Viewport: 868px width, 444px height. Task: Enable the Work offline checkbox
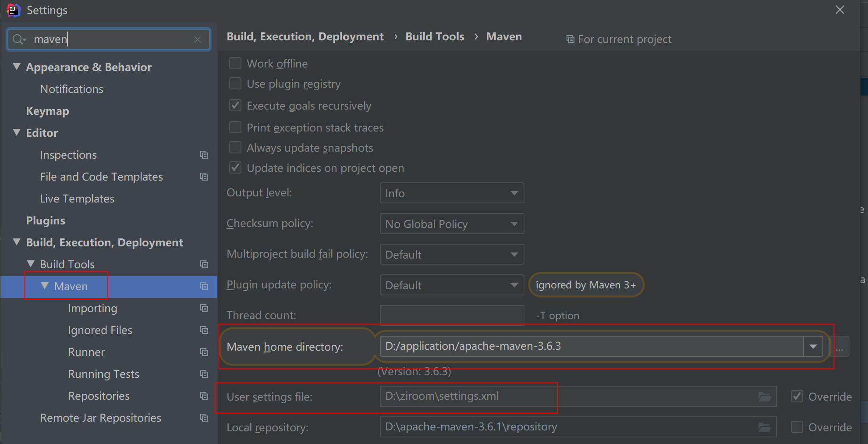(235, 64)
